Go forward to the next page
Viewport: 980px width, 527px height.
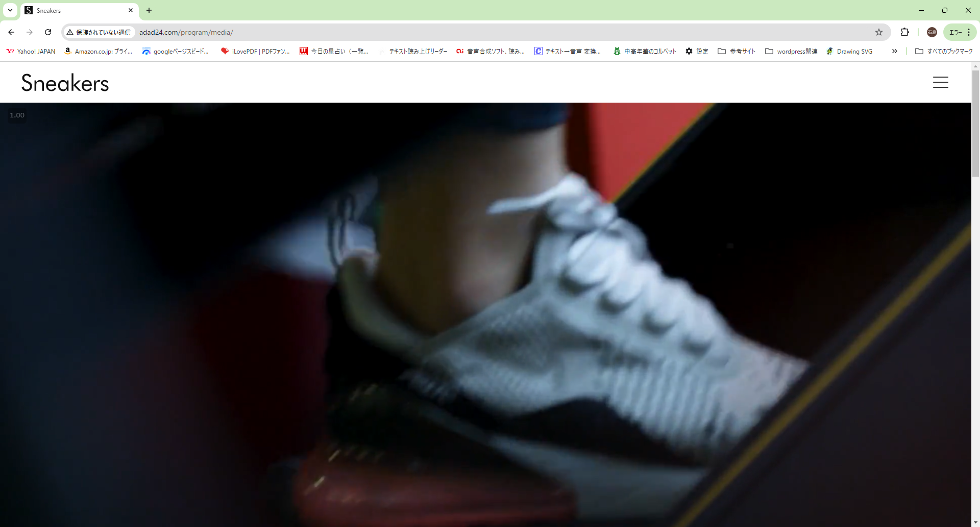(x=30, y=32)
